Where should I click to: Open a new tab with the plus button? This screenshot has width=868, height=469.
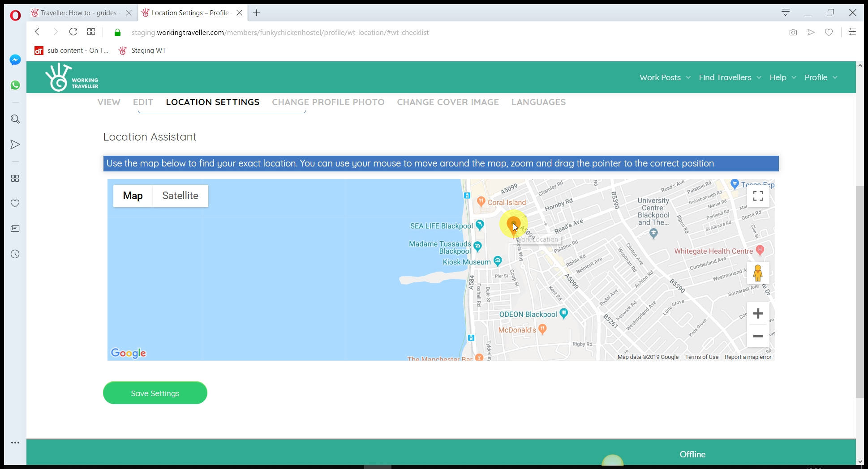pyautogui.click(x=256, y=13)
